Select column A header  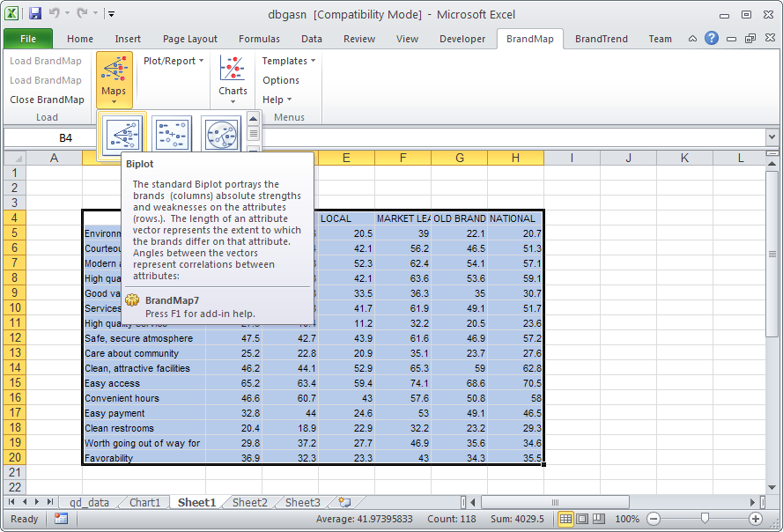pyautogui.click(x=54, y=159)
